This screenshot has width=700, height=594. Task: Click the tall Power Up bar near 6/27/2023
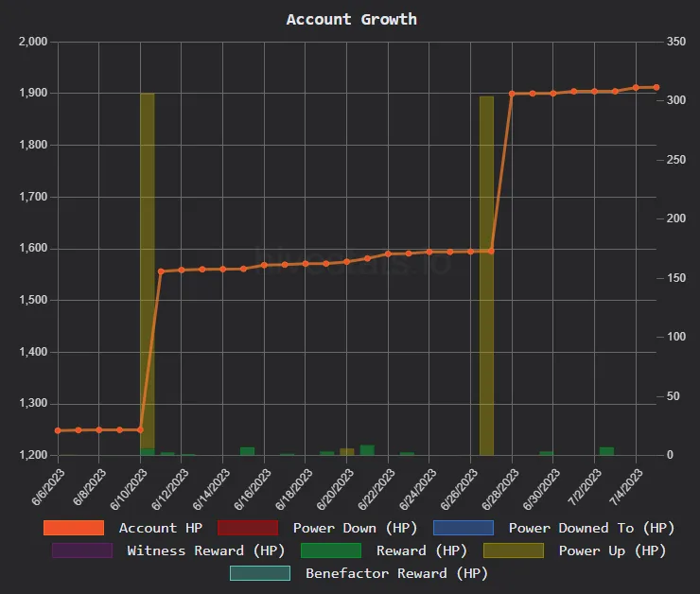[486, 275]
